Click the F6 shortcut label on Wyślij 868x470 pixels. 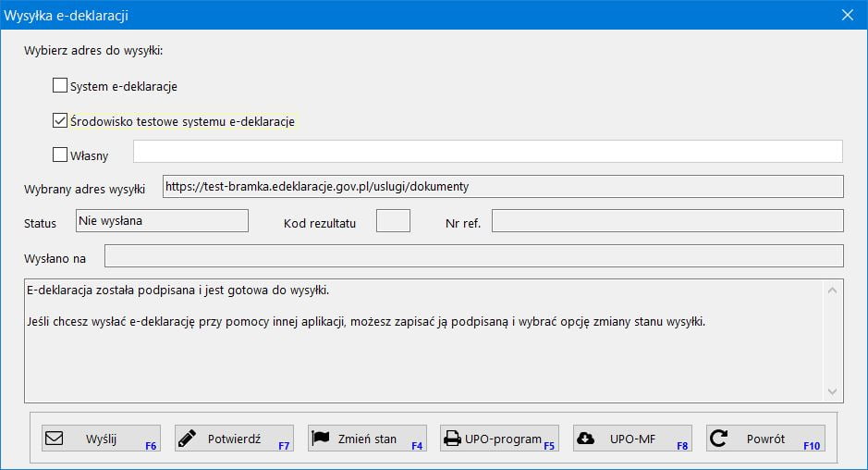(152, 446)
